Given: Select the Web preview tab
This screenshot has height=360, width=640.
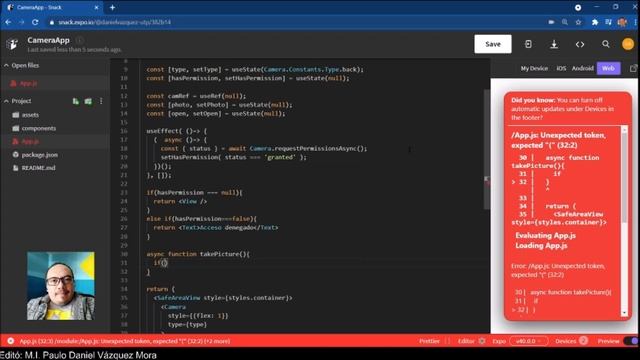Looking at the screenshot, I should pyautogui.click(x=608, y=68).
